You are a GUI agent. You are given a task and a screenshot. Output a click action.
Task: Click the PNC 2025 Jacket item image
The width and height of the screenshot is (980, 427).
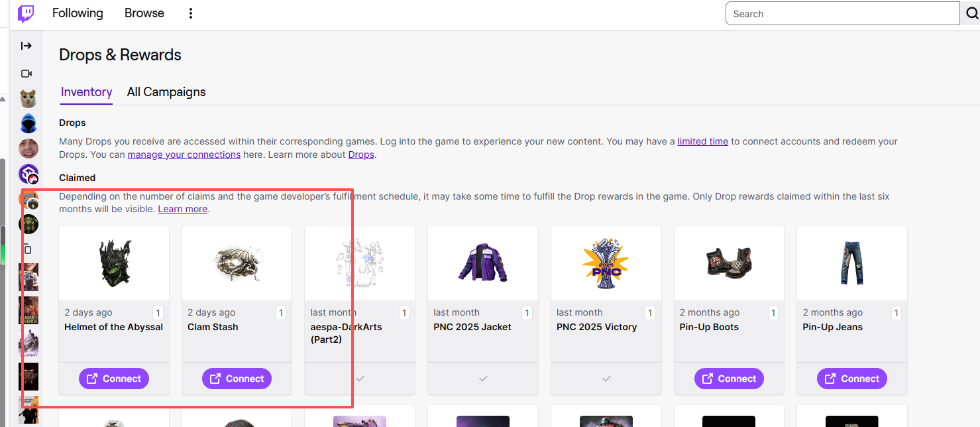click(x=482, y=263)
